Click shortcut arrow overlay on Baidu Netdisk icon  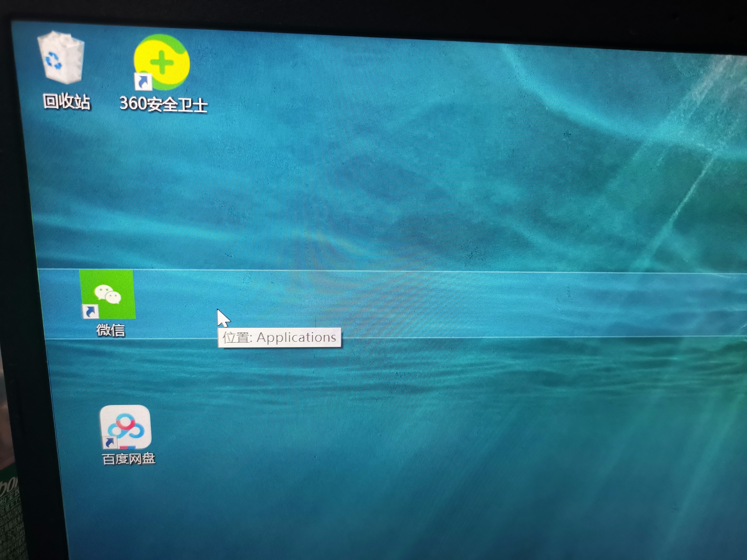pyautogui.click(x=109, y=442)
